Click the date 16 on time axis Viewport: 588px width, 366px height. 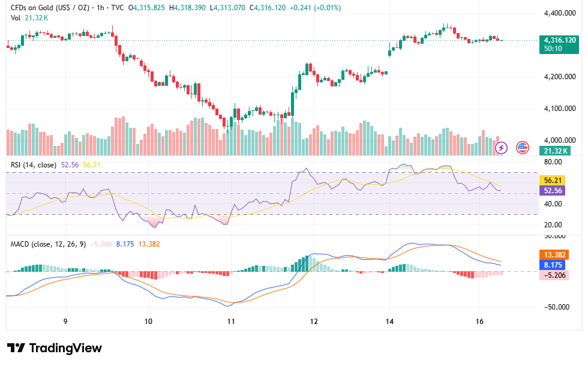[x=479, y=322]
